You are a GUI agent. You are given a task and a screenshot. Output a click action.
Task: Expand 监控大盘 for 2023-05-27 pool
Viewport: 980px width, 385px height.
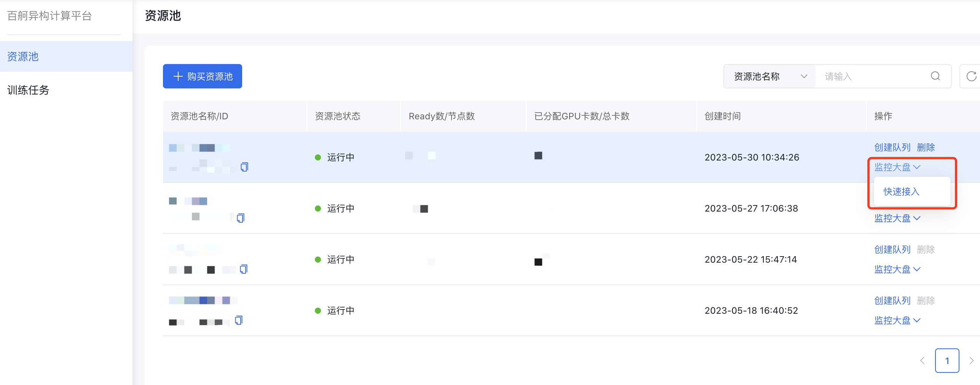pyautogui.click(x=897, y=218)
